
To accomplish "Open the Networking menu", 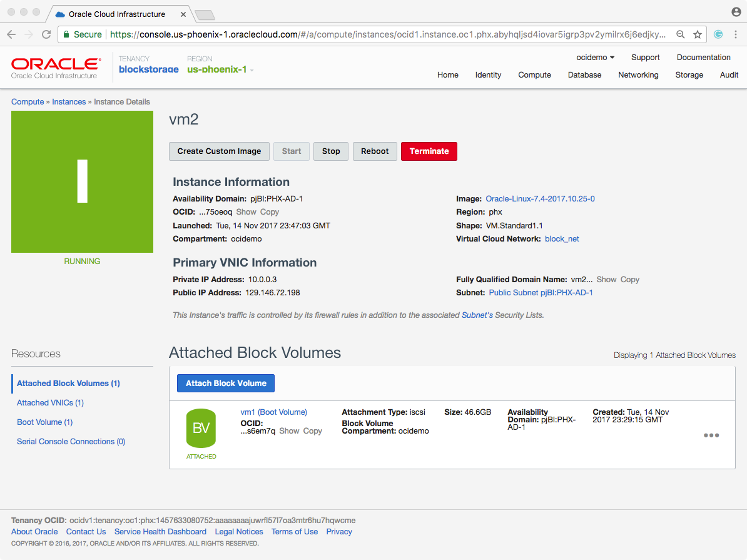I will pyautogui.click(x=638, y=75).
